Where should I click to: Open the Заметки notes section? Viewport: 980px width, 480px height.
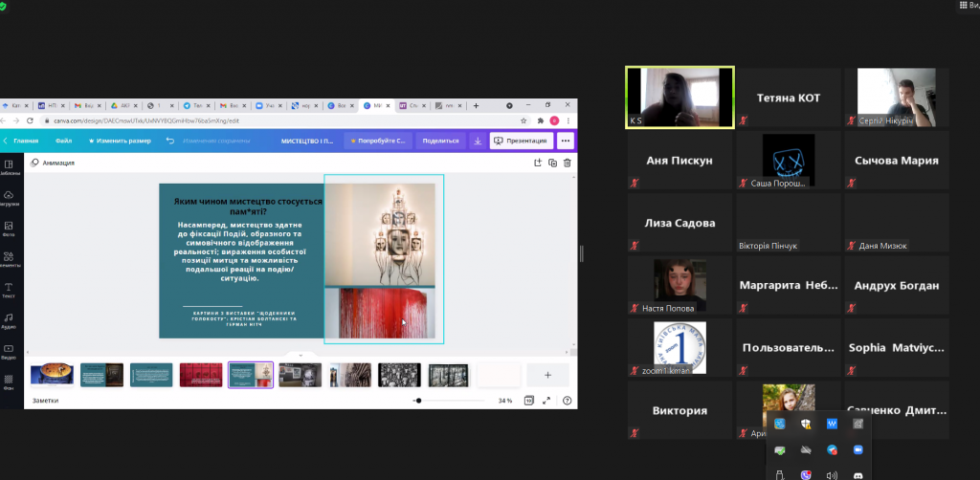click(x=45, y=401)
